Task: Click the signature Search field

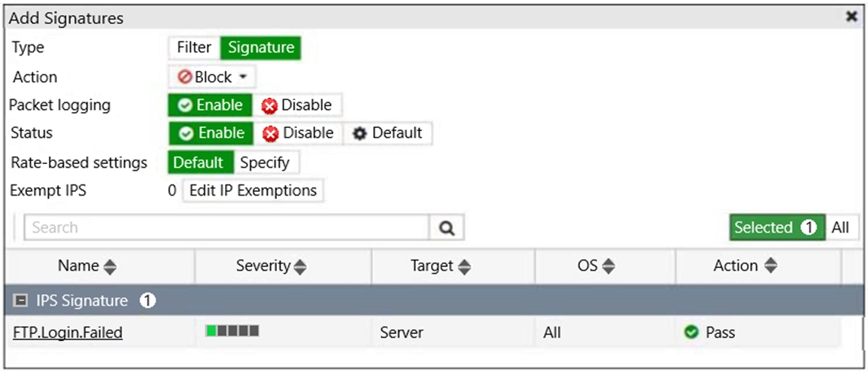Action: pos(226,227)
